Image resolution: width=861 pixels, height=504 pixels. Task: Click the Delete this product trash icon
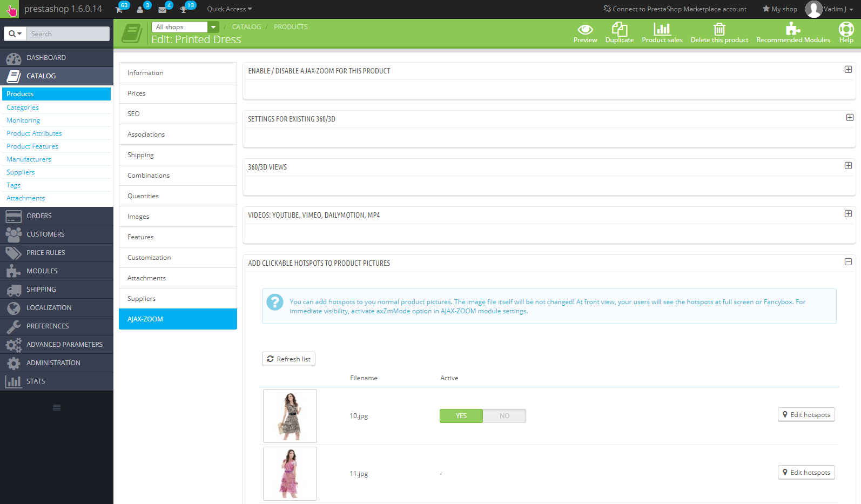[x=719, y=29]
